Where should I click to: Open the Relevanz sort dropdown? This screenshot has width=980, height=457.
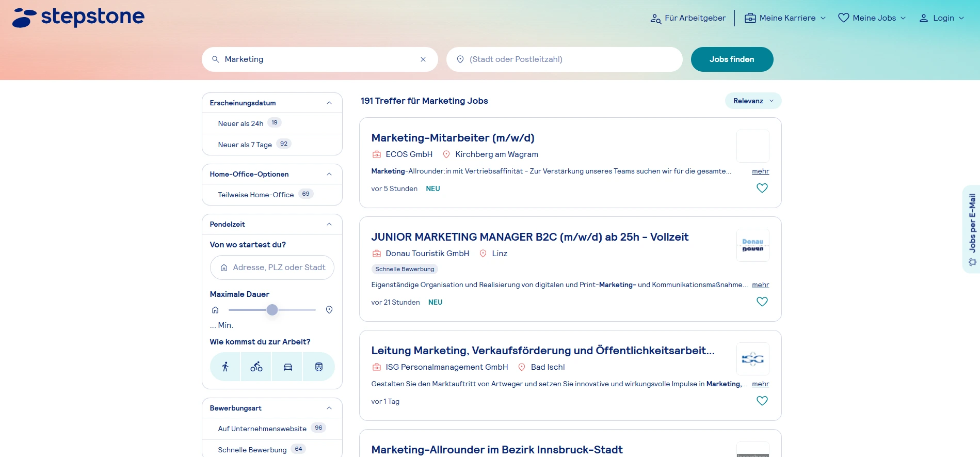(753, 101)
